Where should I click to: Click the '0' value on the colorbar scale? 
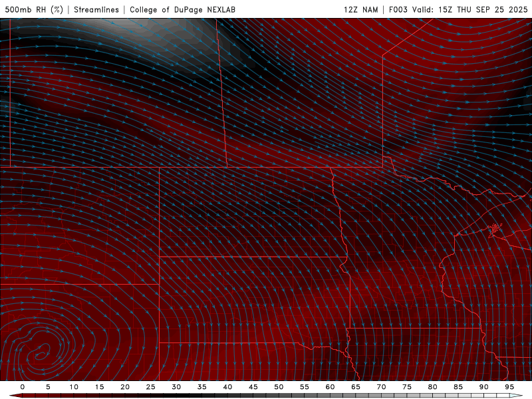click(x=23, y=387)
